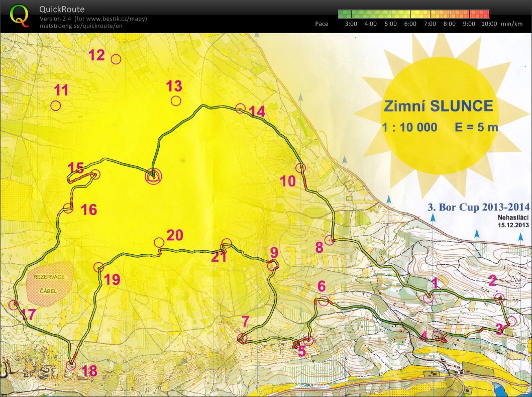Click the "6:00" pace legend value
Viewport: 532px width, 397px height.
coord(410,24)
